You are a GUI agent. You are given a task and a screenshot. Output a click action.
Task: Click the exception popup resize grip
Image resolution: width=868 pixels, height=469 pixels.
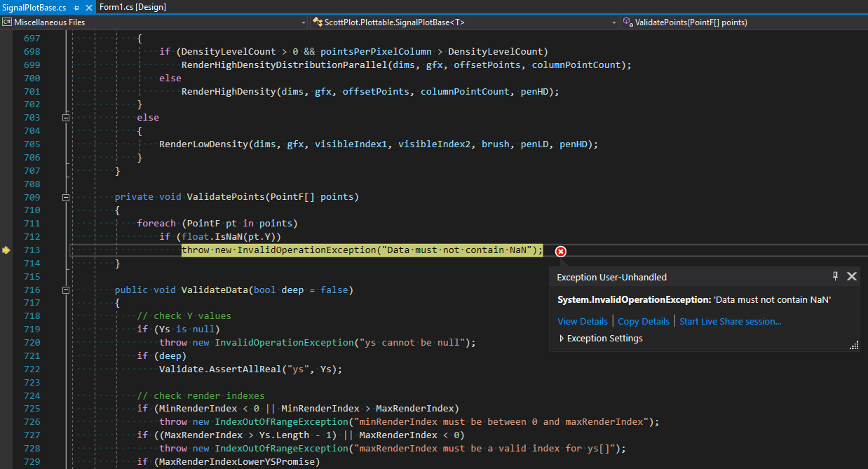[x=854, y=345]
